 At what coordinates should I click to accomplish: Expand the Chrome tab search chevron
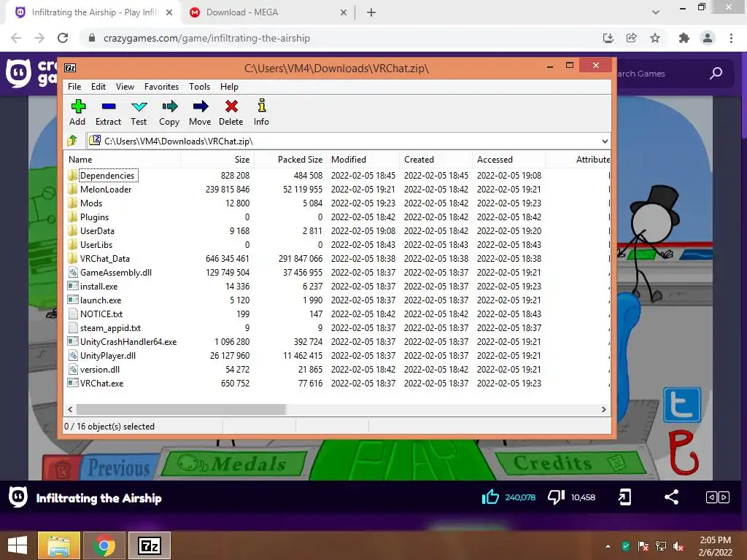click(x=656, y=12)
